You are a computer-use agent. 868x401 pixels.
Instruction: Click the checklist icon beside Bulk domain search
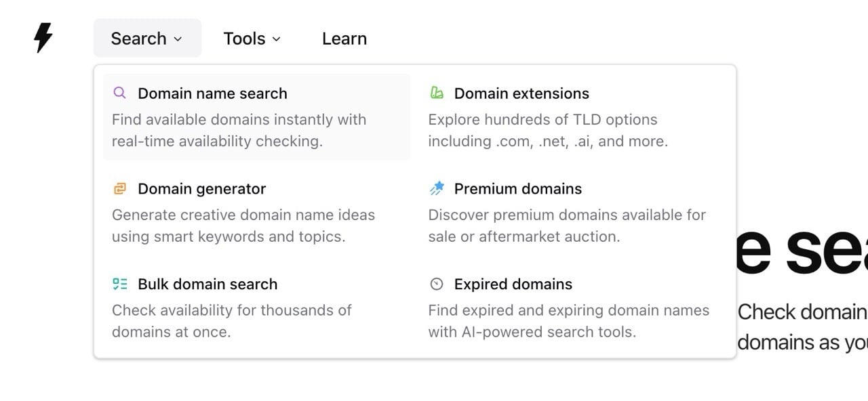coord(120,284)
